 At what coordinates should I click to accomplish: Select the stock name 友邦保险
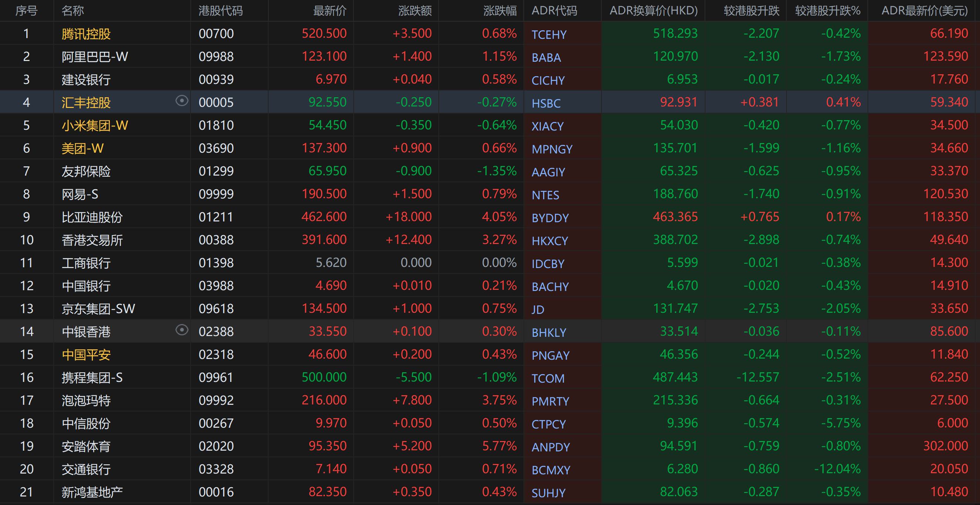pos(86,171)
